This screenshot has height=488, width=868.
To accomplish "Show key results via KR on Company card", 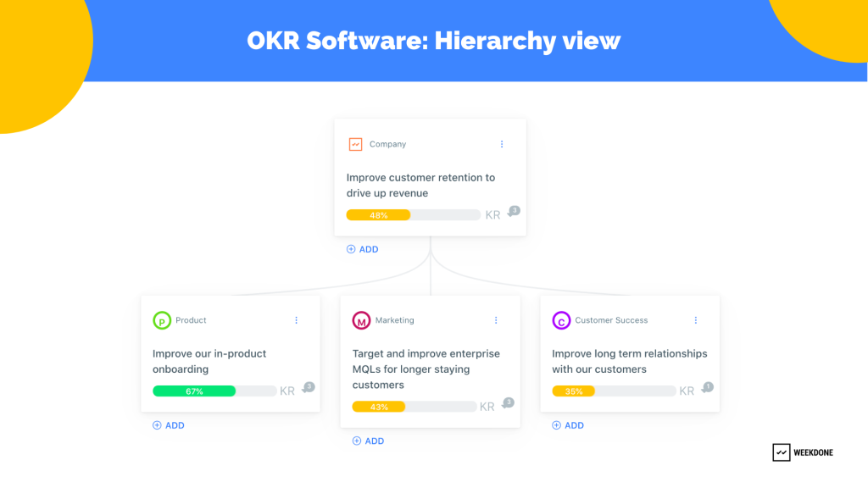I will point(492,215).
